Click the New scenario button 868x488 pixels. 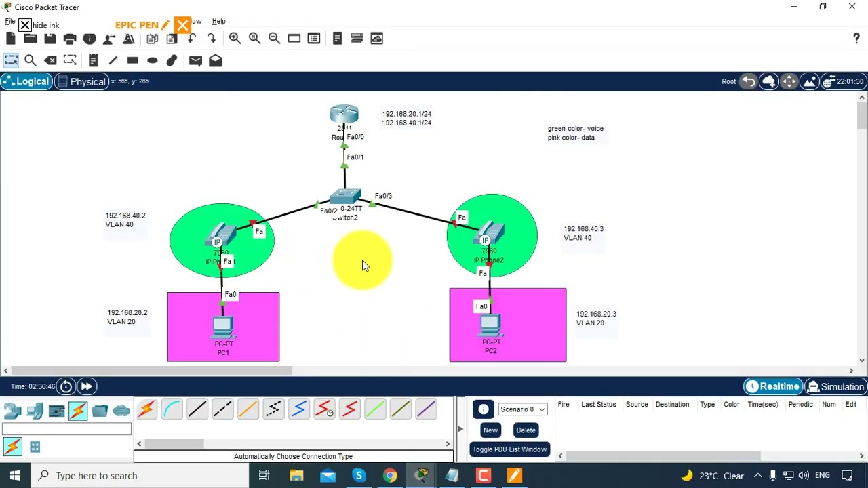coord(490,430)
